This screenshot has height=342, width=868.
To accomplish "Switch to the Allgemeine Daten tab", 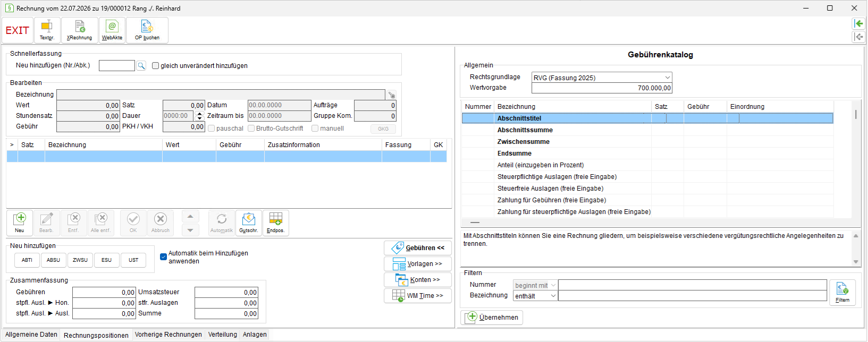I will coord(31,335).
